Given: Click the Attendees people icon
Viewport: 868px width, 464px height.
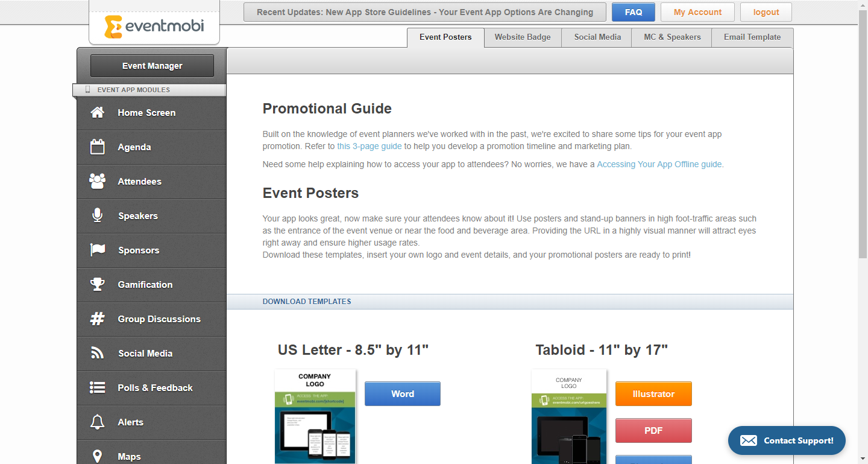Looking at the screenshot, I should 97,182.
